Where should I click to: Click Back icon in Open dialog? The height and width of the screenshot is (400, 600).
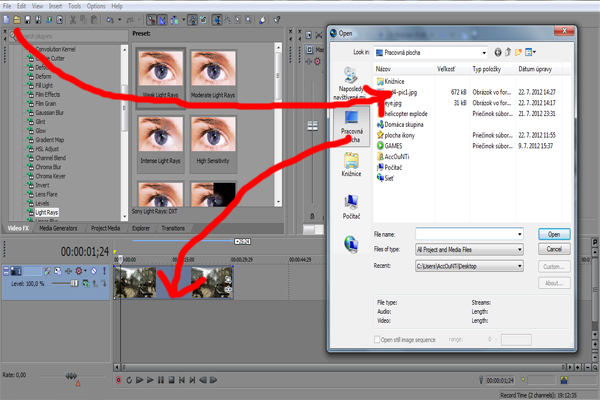click(x=498, y=52)
